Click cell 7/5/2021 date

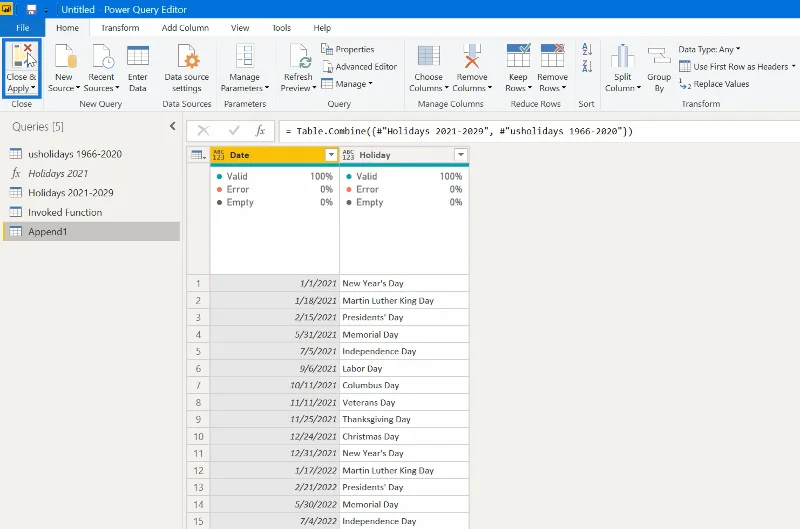coord(274,351)
